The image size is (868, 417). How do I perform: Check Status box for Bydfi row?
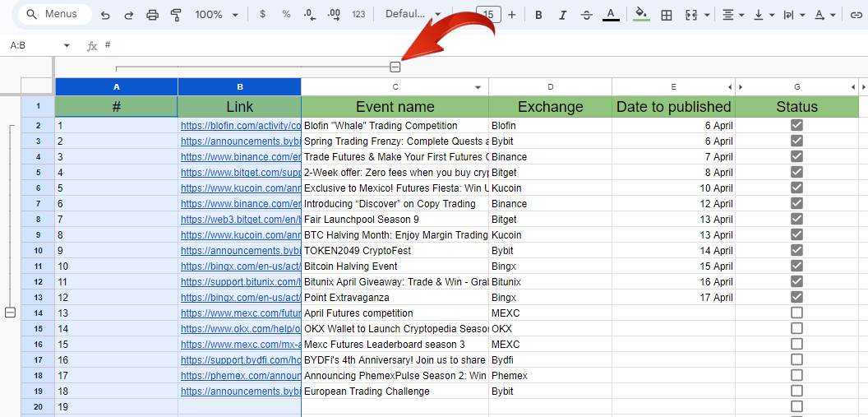pos(796,359)
